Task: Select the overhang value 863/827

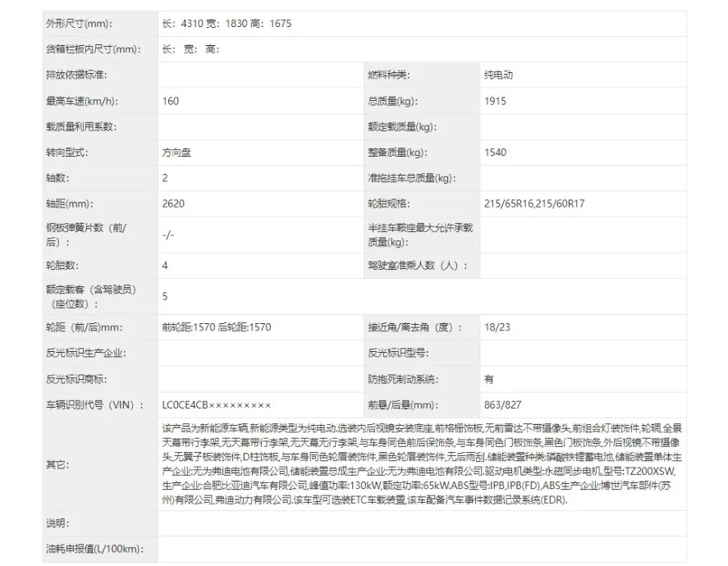Action: pos(502,404)
